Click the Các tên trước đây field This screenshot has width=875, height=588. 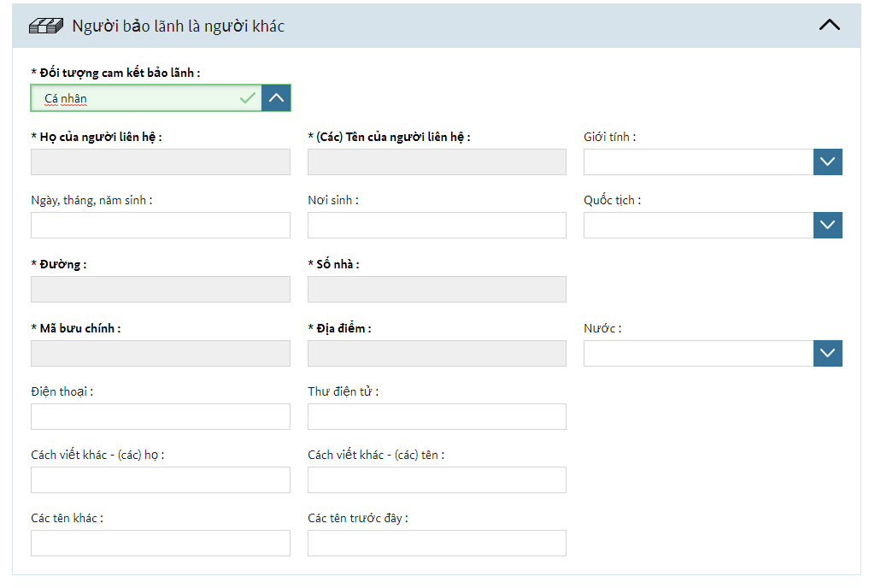click(x=437, y=543)
